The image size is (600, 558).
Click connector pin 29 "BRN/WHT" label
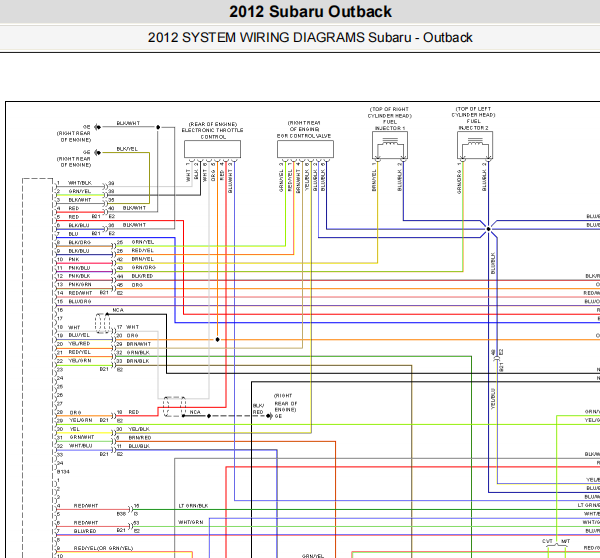coord(139,344)
